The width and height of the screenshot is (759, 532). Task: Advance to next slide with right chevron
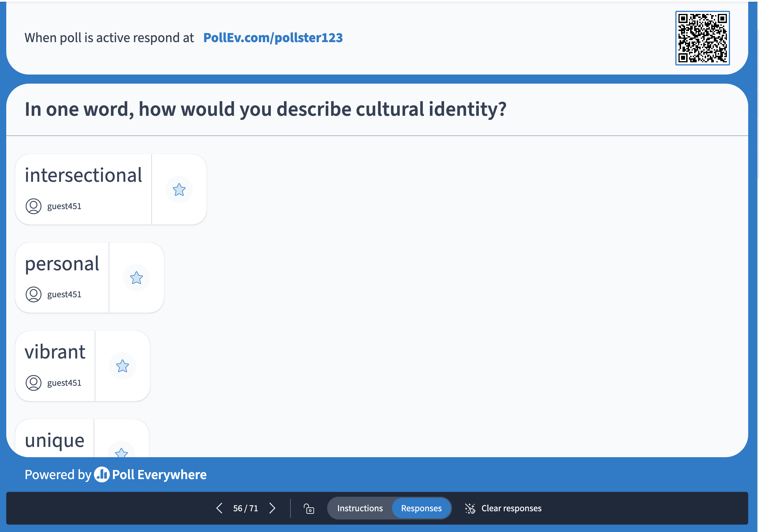[x=272, y=508]
